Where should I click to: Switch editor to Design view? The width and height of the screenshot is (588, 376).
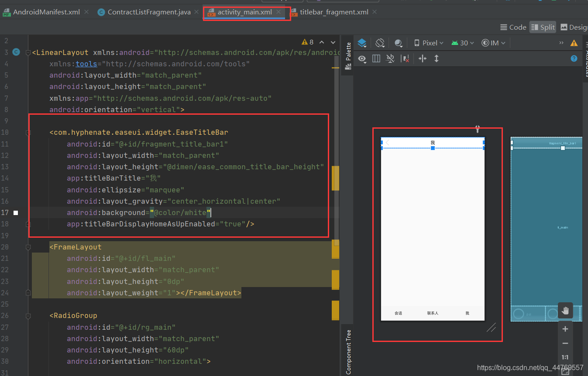(574, 27)
